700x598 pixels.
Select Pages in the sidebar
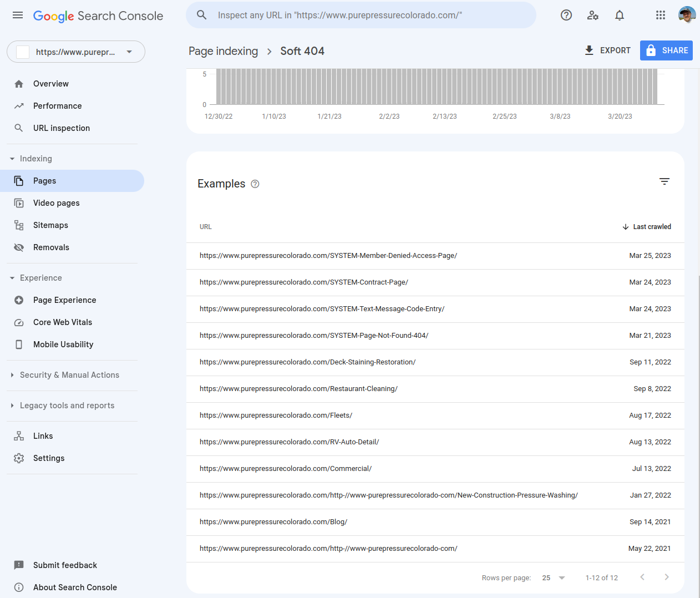[72, 181]
